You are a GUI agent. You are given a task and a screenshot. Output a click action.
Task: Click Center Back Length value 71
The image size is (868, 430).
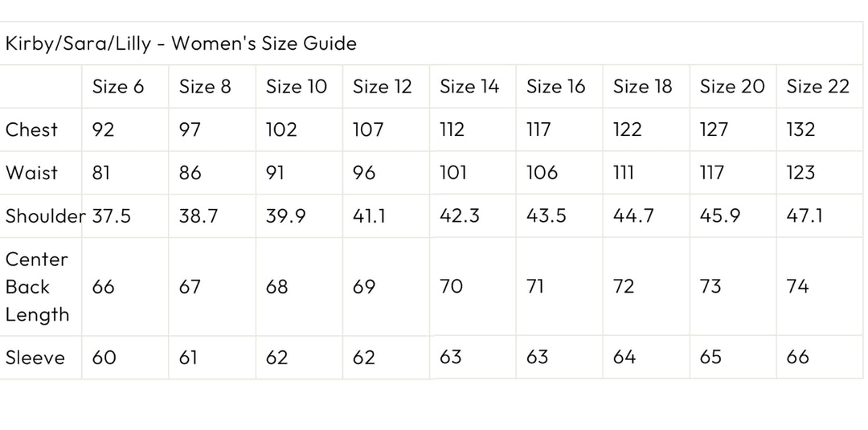[x=535, y=287]
